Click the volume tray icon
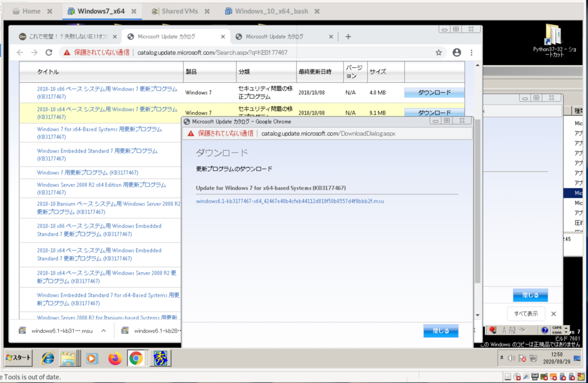Viewport: 588px width, 383px height. tap(512, 358)
